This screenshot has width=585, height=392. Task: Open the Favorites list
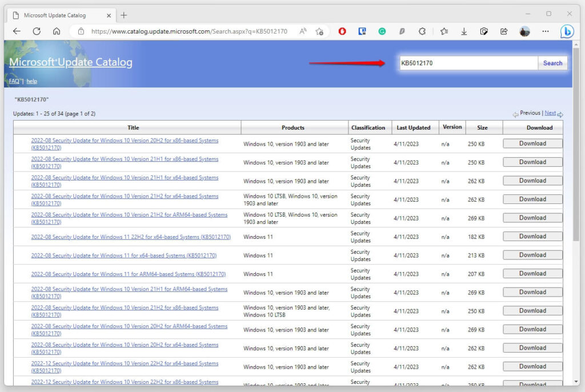pos(444,31)
